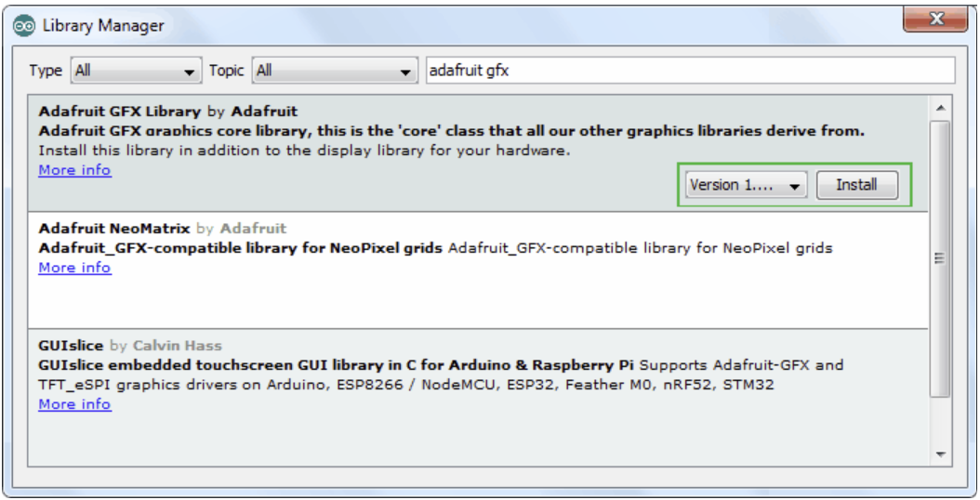The height and width of the screenshot is (500, 980).
Task: Click the 'Adafruit GFX graphics core library' bold line
Action: 451,131
